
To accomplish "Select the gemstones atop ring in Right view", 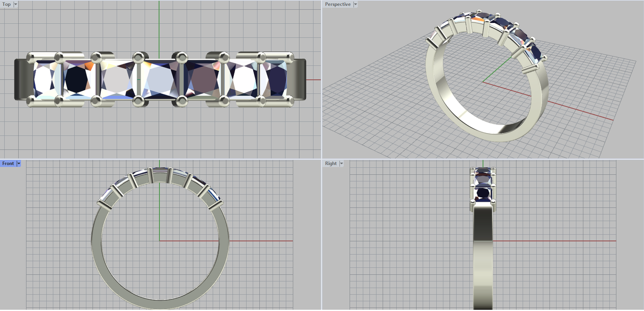I will (483, 185).
